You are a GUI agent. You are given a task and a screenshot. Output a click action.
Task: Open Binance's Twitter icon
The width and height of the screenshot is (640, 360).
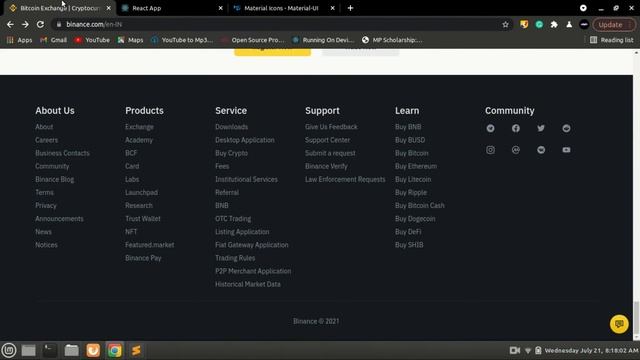541,128
